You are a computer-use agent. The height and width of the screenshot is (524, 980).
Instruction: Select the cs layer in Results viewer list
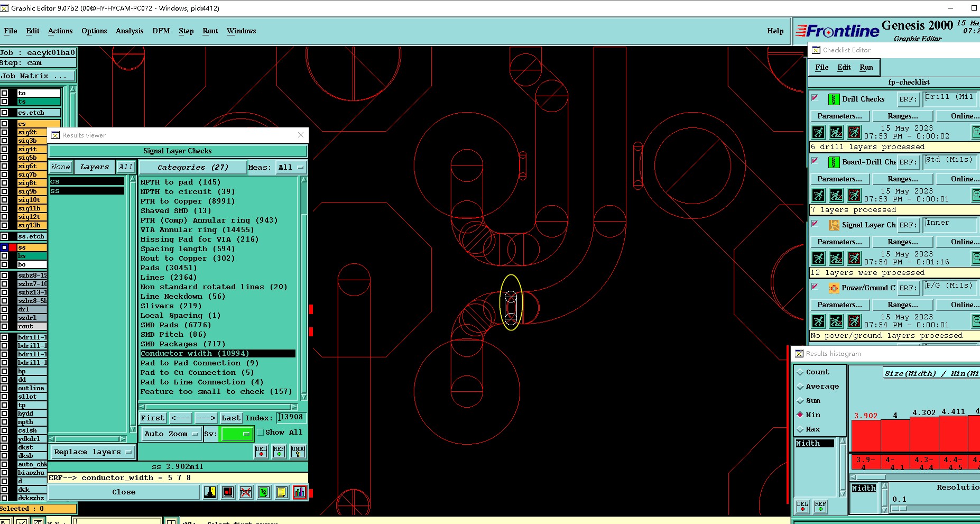point(87,181)
